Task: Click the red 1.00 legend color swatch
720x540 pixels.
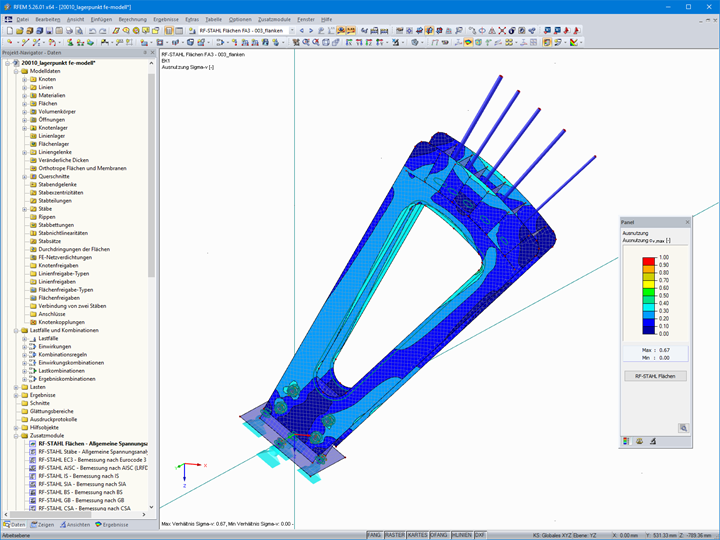Action: pos(648,261)
